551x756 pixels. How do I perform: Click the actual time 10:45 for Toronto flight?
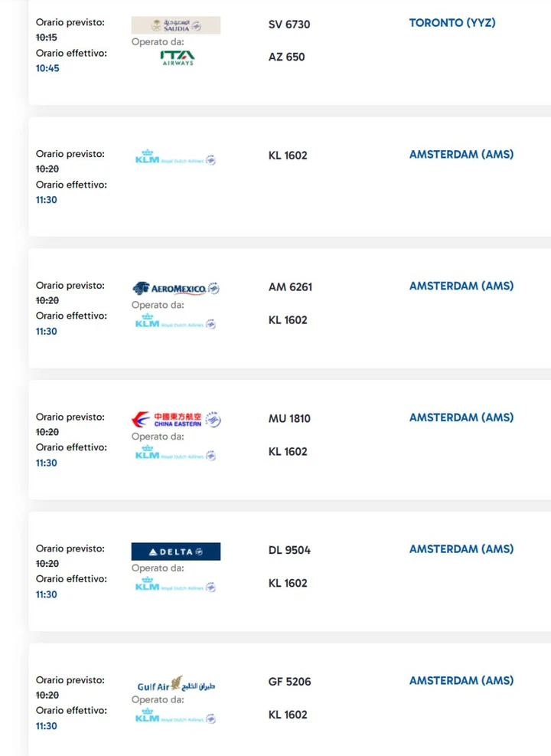(47, 68)
